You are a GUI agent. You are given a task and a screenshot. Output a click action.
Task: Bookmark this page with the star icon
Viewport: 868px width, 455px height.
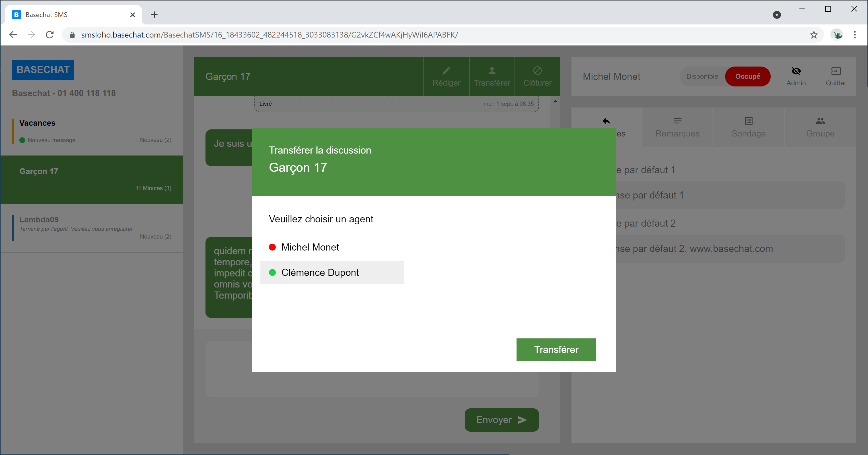coord(813,35)
